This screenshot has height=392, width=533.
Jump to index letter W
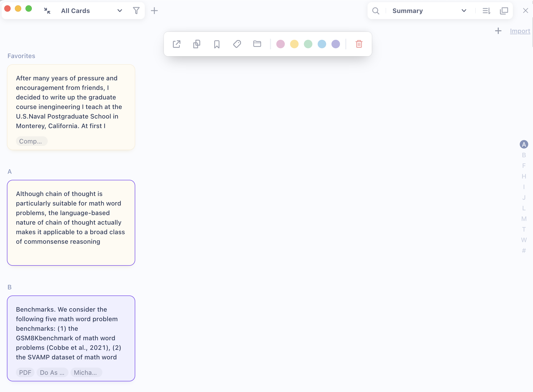(x=524, y=240)
